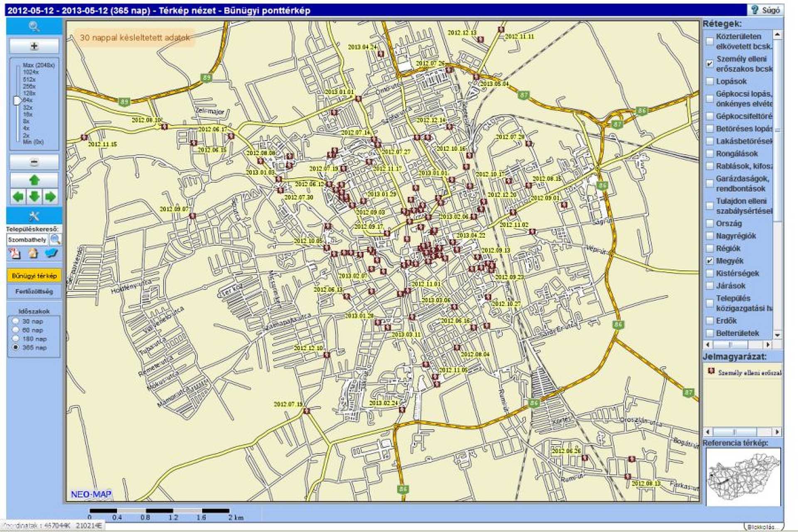Pan the map right with green arrow

pyautogui.click(x=50, y=197)
